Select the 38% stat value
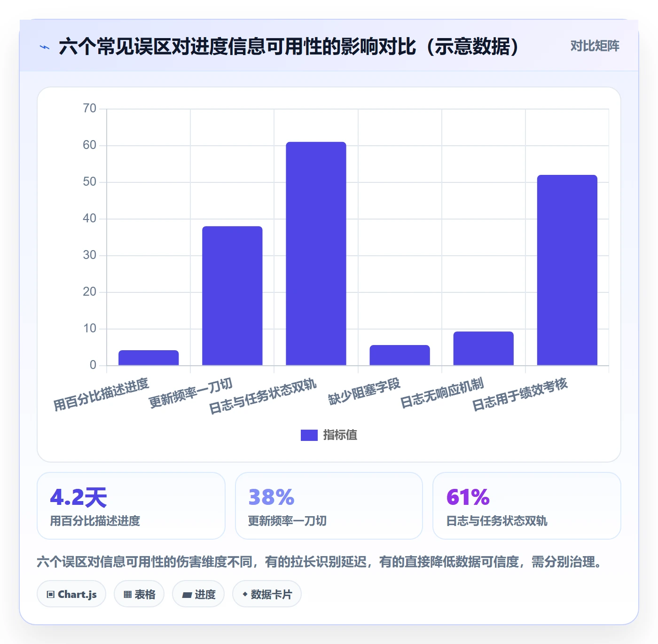The height and width of the screenshot is (644, 658). click(271, 497)
